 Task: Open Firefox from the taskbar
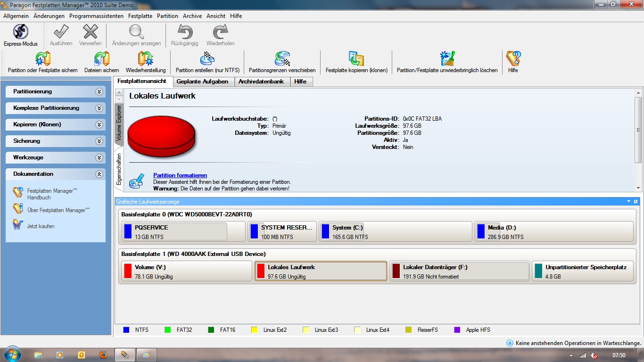pyautogui.click(x=103, y=354)
